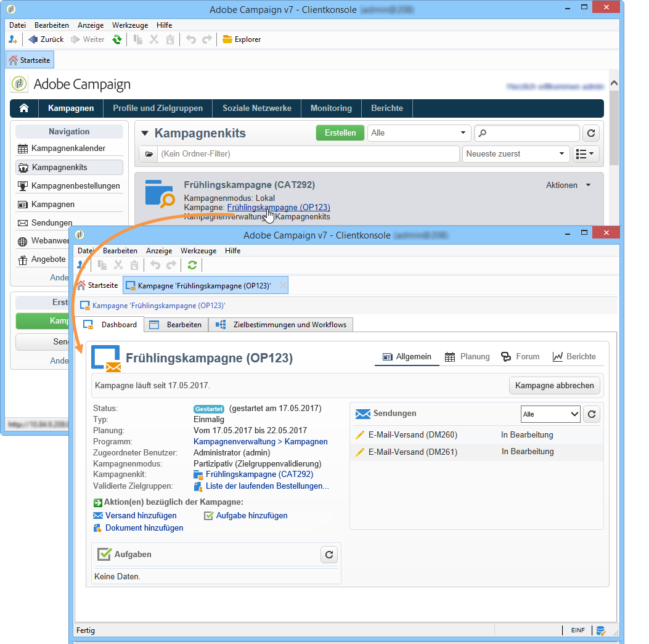The height and width of the screenshot is (644, 649).
Task: Click the cut icon in front window toolbar
Action: (118, 265)
